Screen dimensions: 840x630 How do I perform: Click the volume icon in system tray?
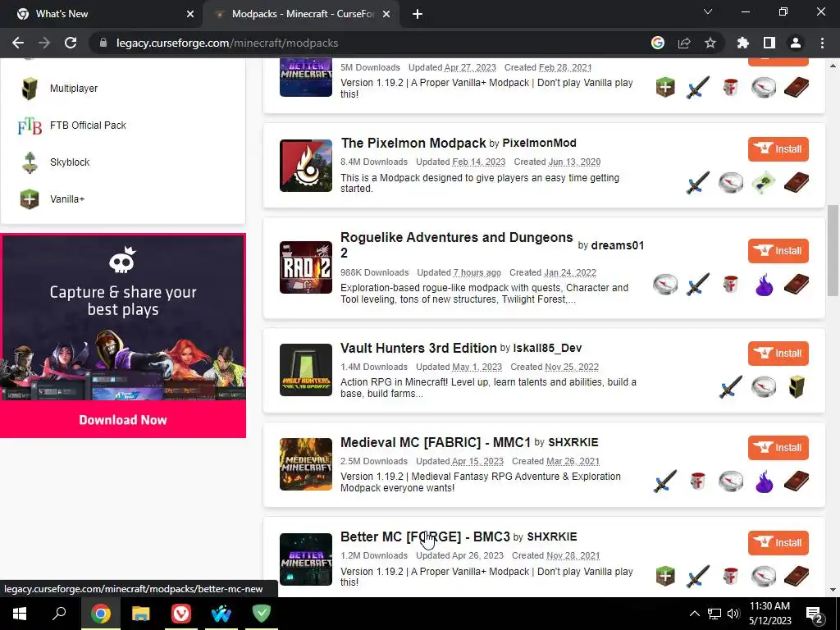733,614
